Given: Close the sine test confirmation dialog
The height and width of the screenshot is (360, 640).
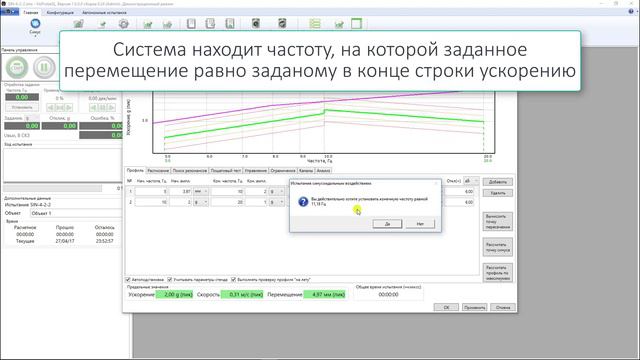Looking at the screenshot, I should point(436,183).
